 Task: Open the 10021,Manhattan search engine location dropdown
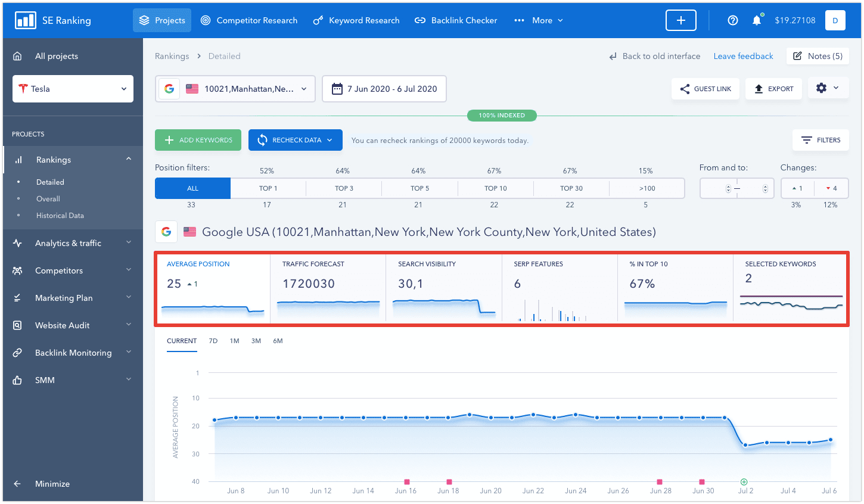coord(235,89)
